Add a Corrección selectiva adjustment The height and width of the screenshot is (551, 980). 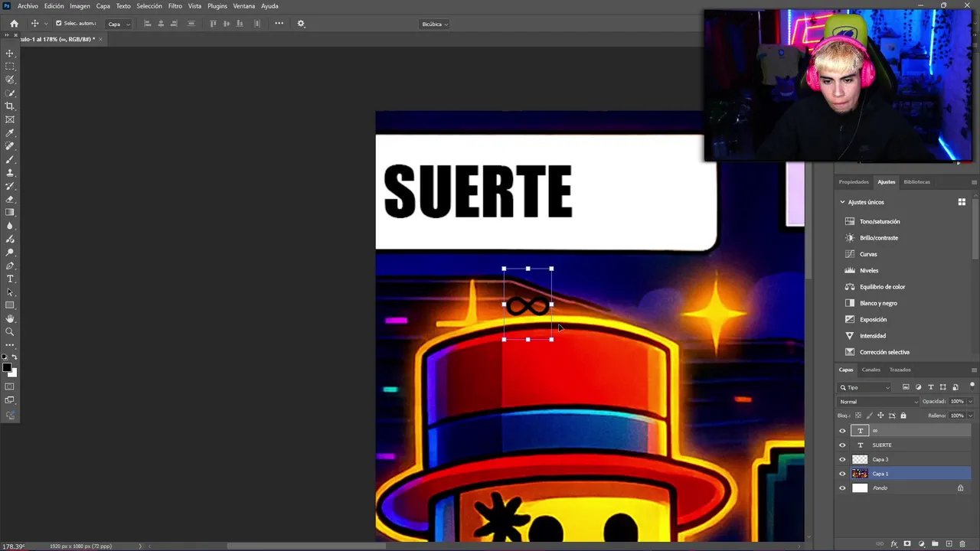coord(884,352)
